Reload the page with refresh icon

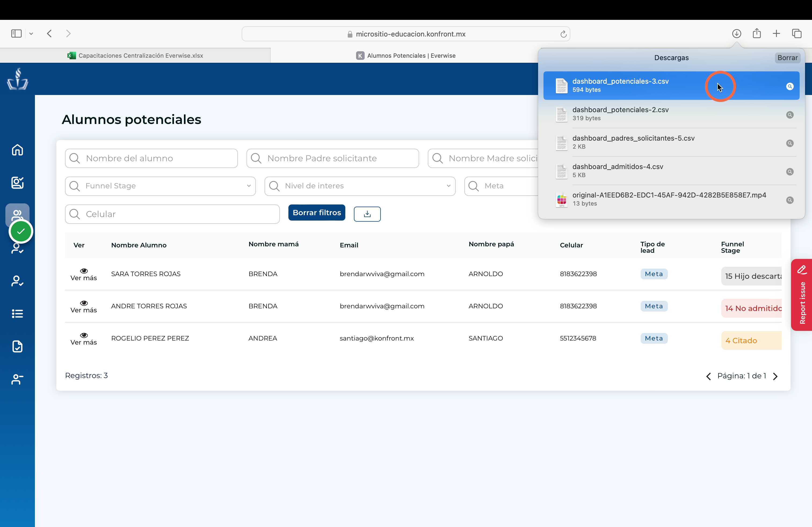point(563,34)
